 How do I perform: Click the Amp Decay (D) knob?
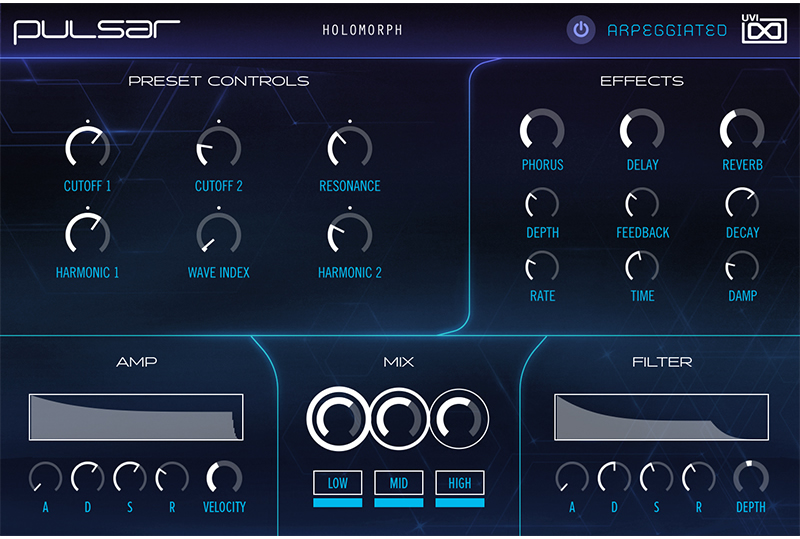[x=87, y=478]
